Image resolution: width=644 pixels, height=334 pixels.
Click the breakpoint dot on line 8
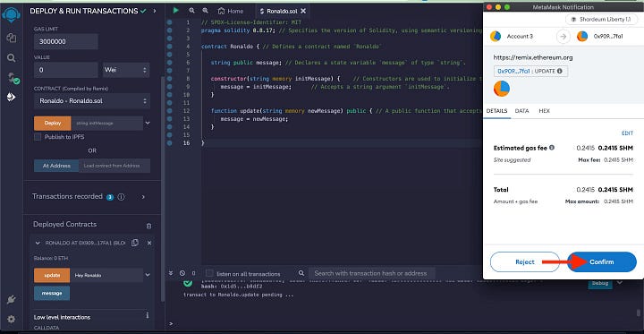169,78
